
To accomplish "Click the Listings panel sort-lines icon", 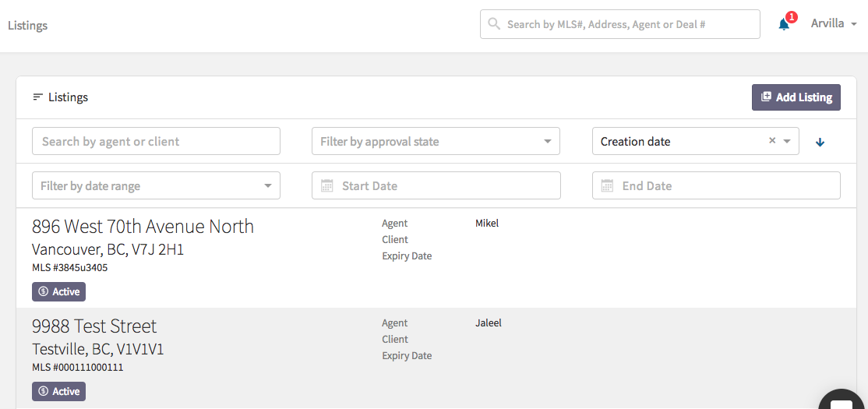I will (37, 97).
